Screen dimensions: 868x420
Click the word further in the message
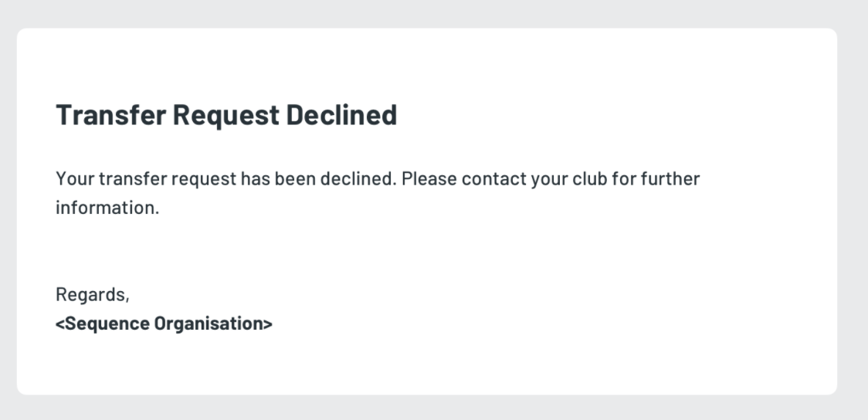tap(672, 179)
